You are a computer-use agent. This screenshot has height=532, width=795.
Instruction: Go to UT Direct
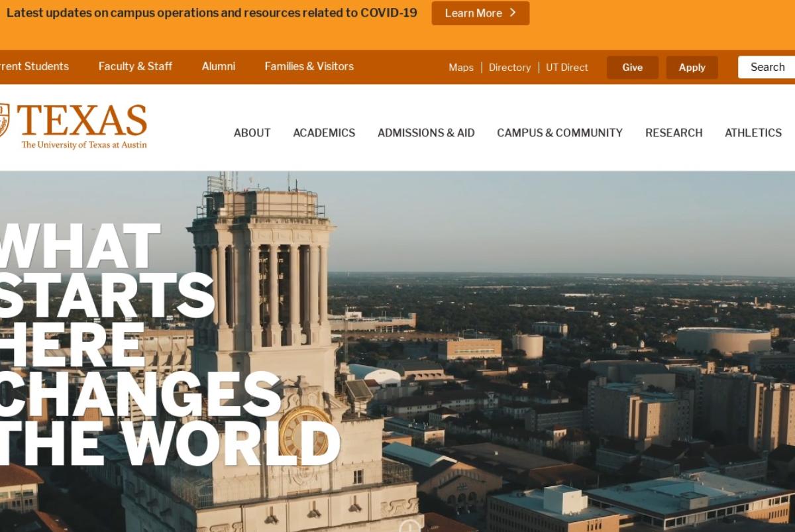pos(567,68)
